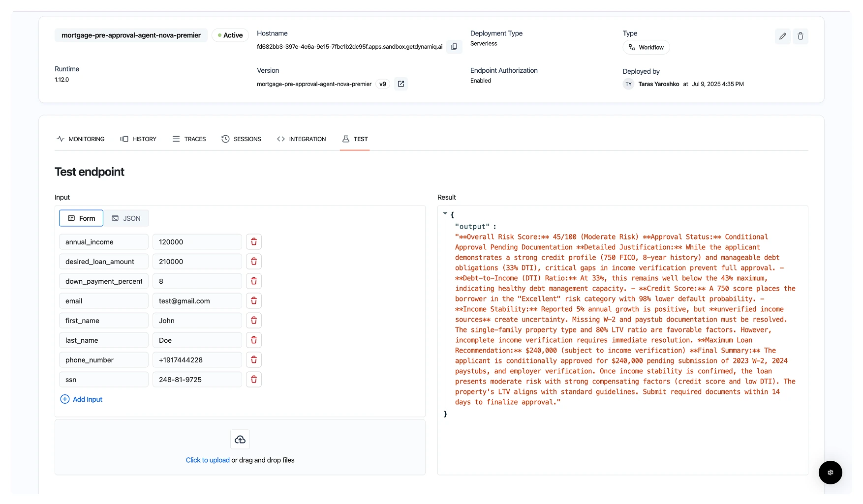Click the Enabled endpoint authorization value
This screenshot has height=504, width=863.
tap(481, 81)
